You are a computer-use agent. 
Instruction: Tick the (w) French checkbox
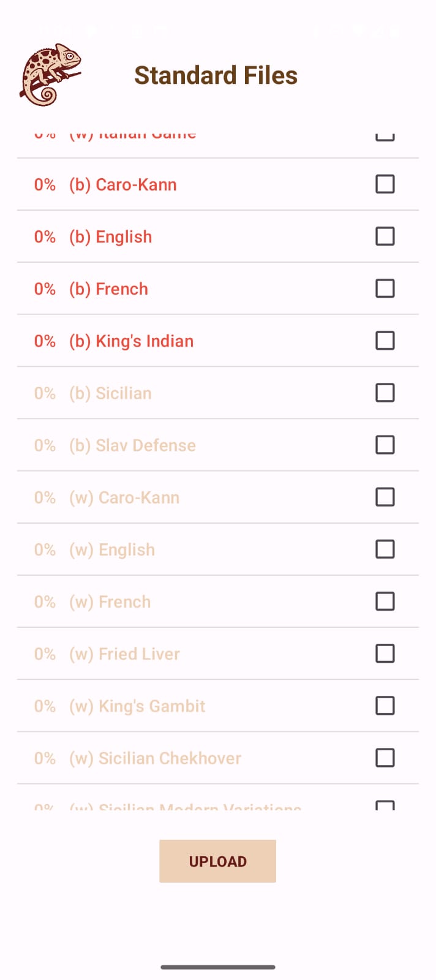point(385,601)
